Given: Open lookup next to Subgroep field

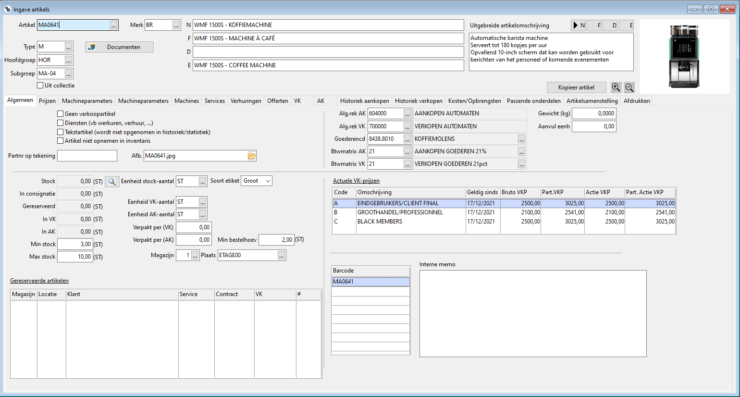Looking at the screenshot, I should 68,74.
